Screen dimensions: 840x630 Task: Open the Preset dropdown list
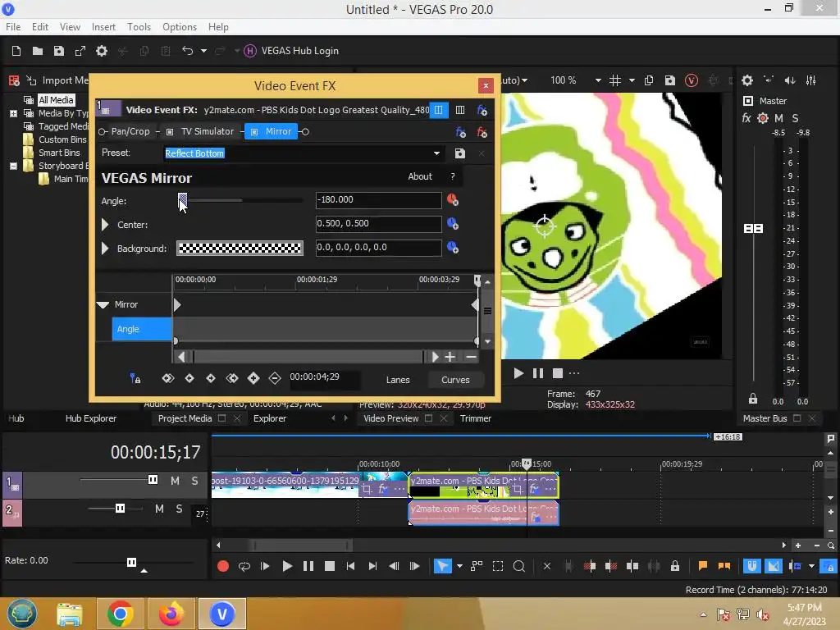pos(436,153)
